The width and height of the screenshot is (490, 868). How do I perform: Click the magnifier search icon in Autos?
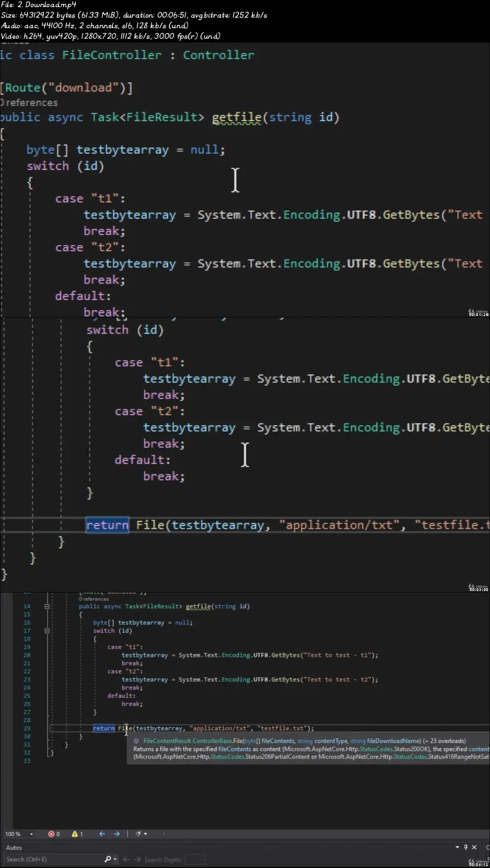pyautogui.click(x=108, y=859)
